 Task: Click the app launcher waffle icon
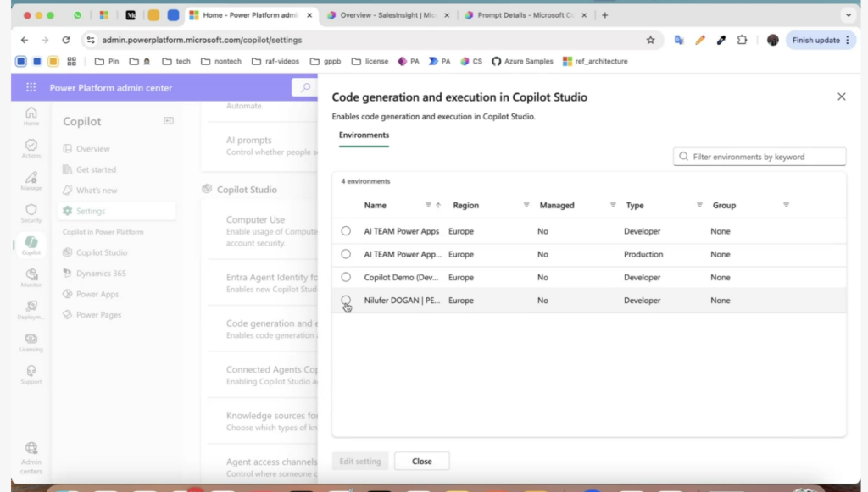31,87
